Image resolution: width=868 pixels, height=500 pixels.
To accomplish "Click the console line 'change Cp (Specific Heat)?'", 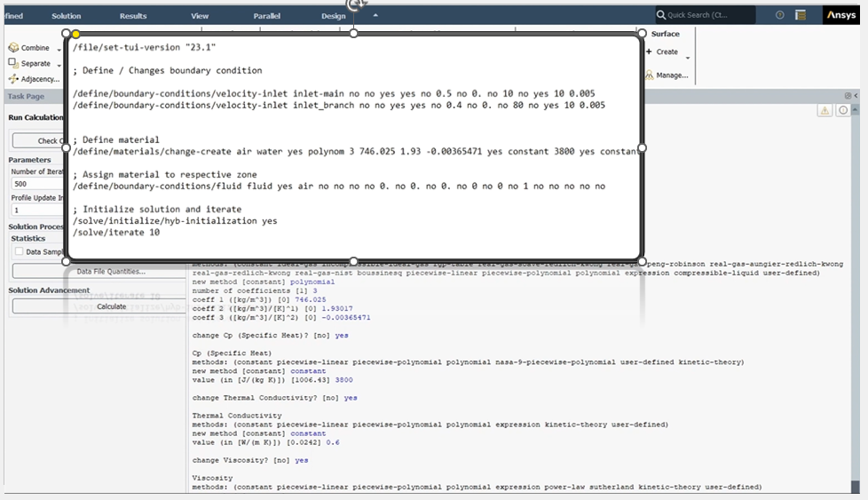I will click(x=270, y=336).
